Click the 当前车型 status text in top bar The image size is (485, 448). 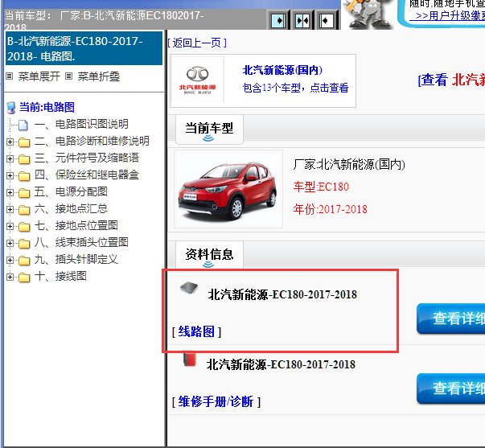tap(104, 19)
